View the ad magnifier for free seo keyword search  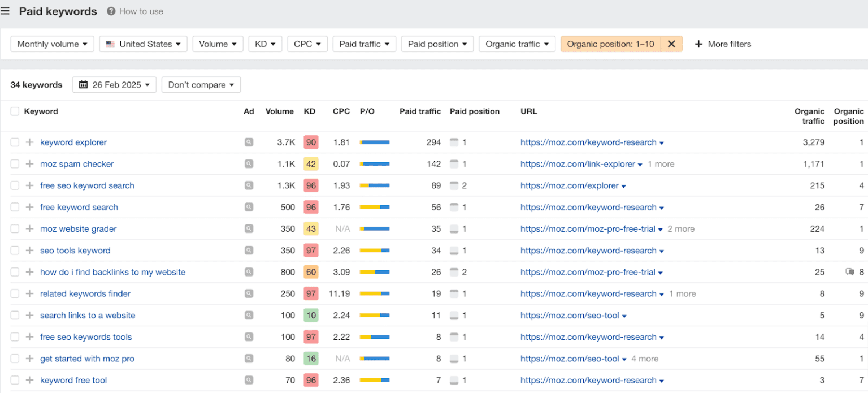pos(249,185)
